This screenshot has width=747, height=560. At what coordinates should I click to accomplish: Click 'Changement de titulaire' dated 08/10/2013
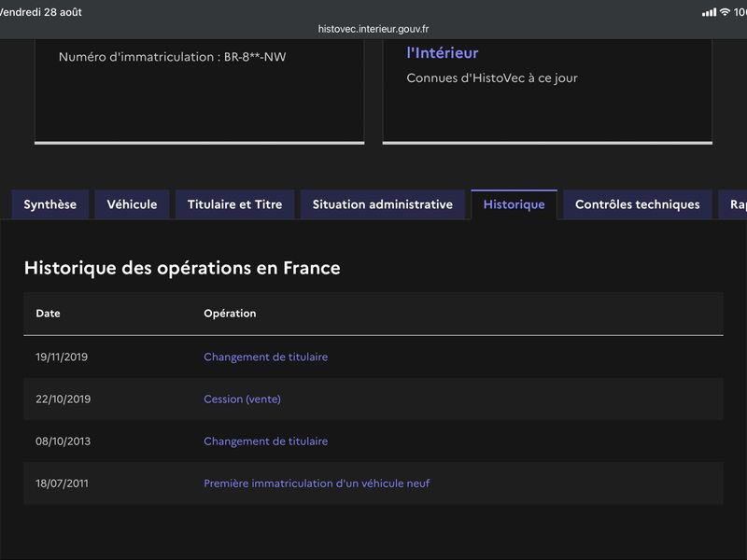(266, 441)
